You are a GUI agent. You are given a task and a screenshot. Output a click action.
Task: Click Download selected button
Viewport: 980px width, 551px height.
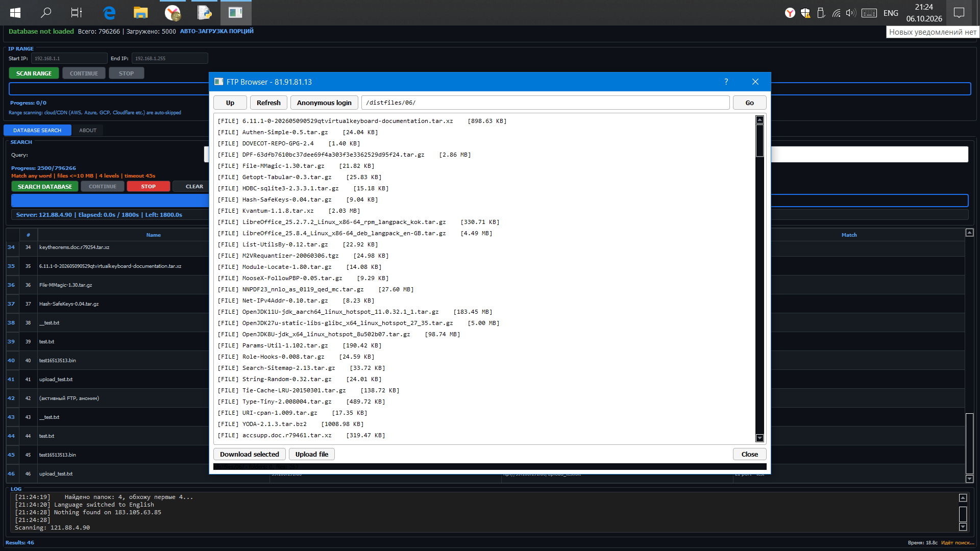(250, 454)
